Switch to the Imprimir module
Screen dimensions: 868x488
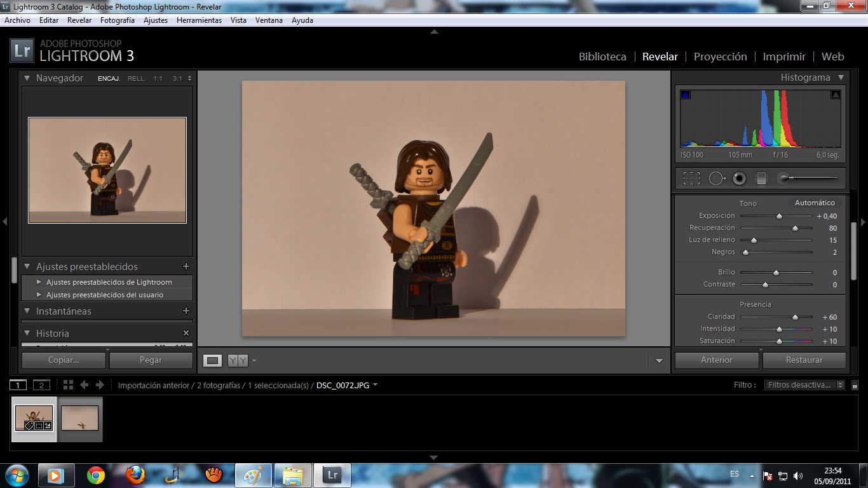[784, 57]
